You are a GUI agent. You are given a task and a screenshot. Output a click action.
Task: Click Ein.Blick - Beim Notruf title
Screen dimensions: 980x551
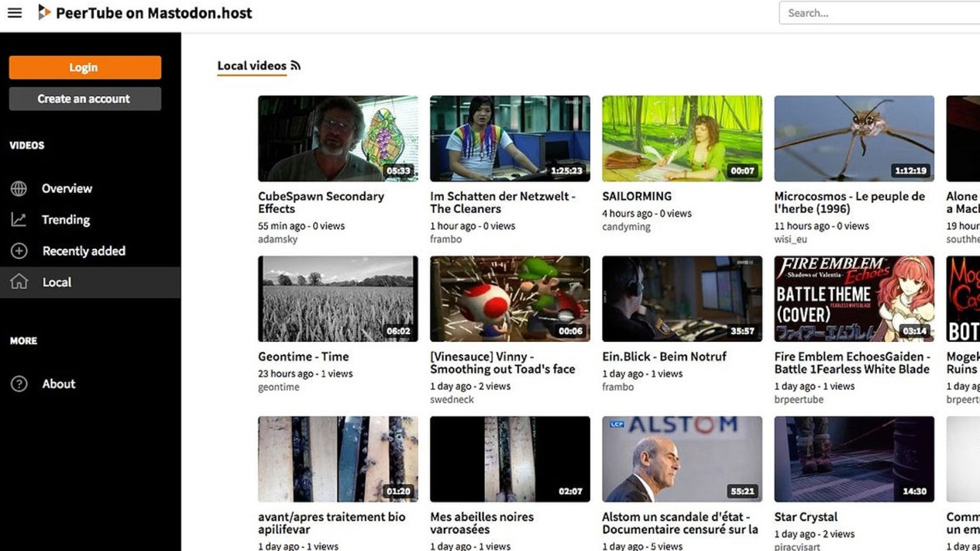pos(664,356)
